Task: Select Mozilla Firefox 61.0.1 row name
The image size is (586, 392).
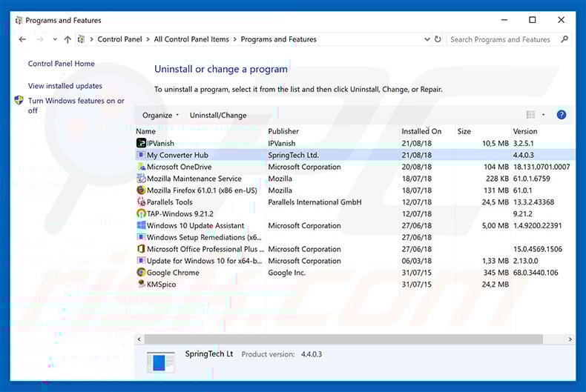Action: (202, 190)
